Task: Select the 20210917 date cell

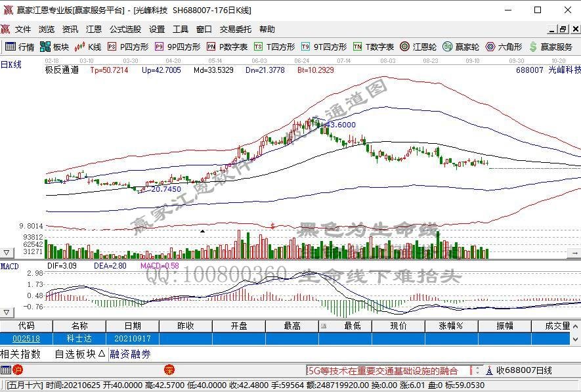Action: [x=132, y=339]
